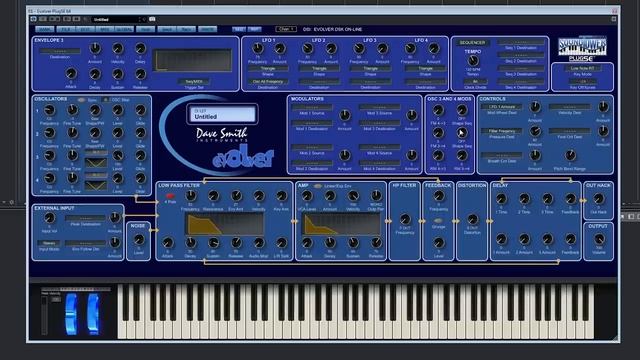Toggle the Amp Linear/Exp Env switch
The height and width of the screenshot is (360, 640).
(x=318, y=186)
